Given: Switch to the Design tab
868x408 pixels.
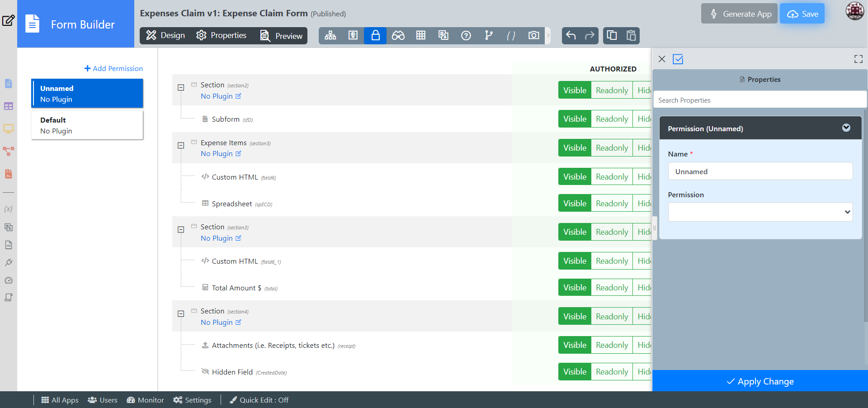Looking at the screenshot, I should tap(165, 36).
